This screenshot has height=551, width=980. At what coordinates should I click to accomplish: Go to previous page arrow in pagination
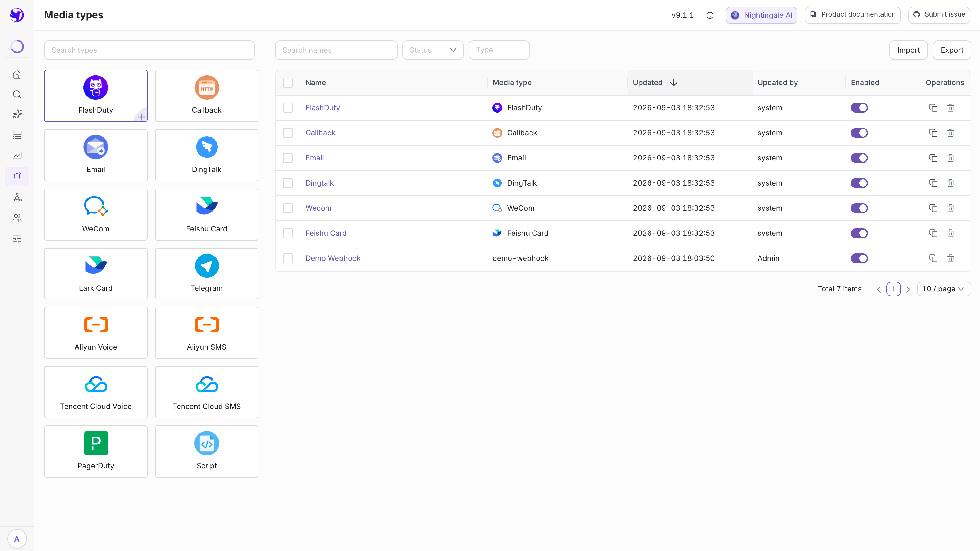click(x=879, y=289)
